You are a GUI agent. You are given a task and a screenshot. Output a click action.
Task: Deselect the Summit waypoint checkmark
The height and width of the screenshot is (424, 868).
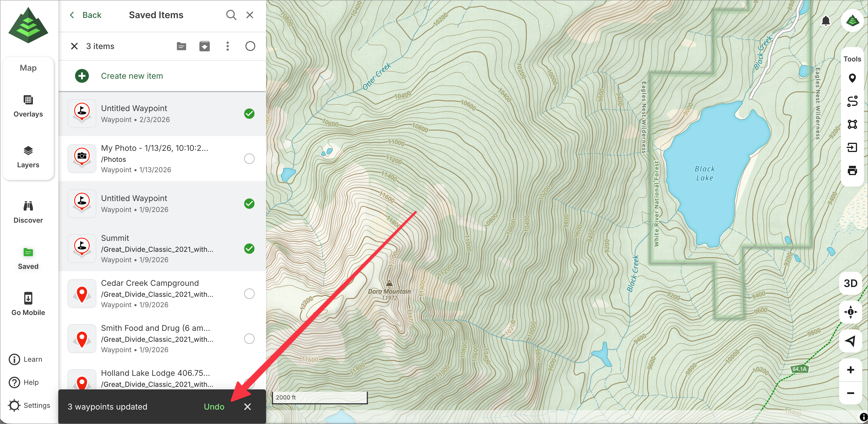tap(249, 249)
